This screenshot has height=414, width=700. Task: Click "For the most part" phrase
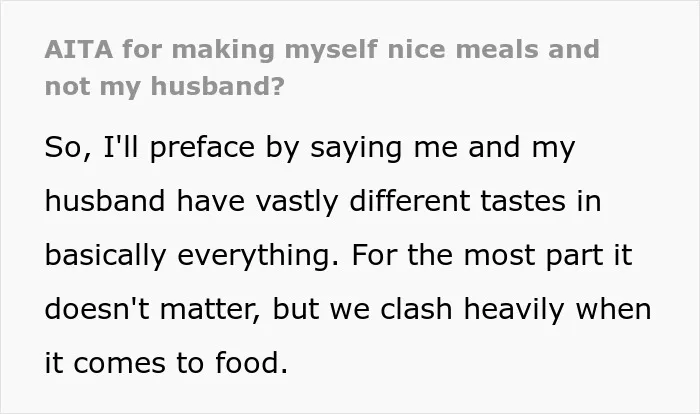click(x=477, y=256)
